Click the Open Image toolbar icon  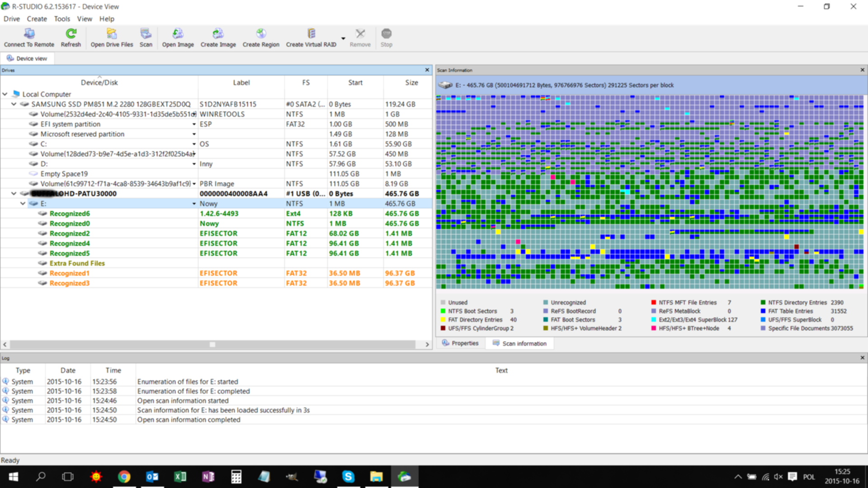pyautogui.click(x=178, y=38)
